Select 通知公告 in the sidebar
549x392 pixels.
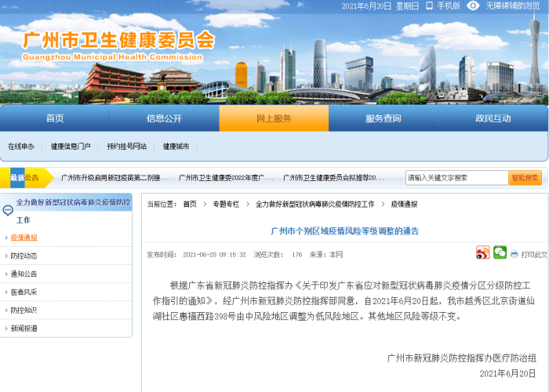point(24,274)
